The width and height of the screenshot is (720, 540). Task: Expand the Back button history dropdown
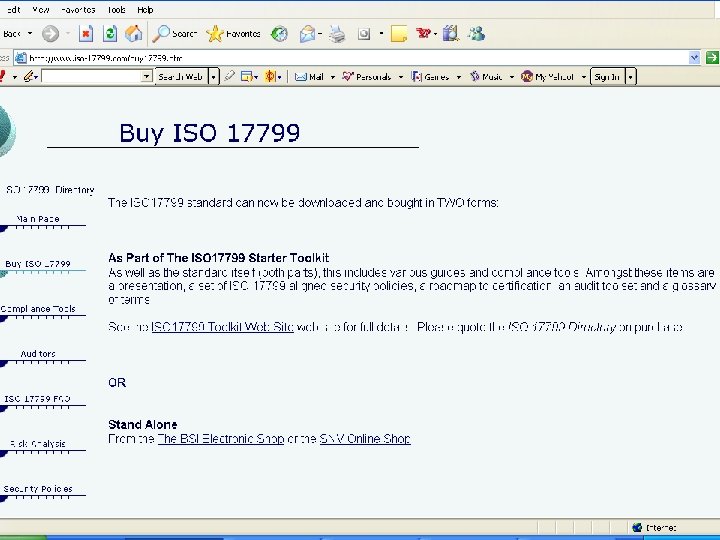30,34
